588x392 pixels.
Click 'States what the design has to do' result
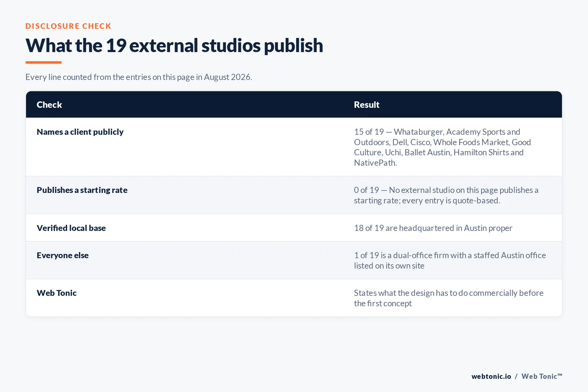coord(449,298)
